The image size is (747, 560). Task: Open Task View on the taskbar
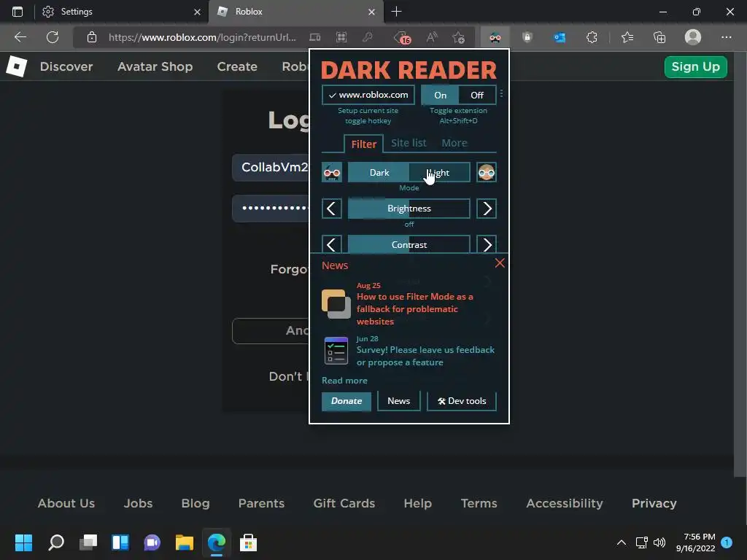pos(88,542)
